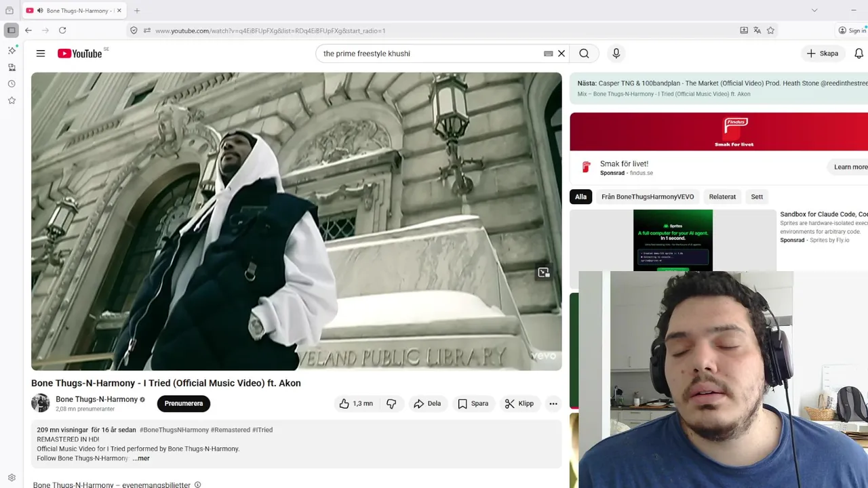This screenshot has width=868, height=488.
Task: Click Learn more on Findus ad
Action: click(849, 167)
